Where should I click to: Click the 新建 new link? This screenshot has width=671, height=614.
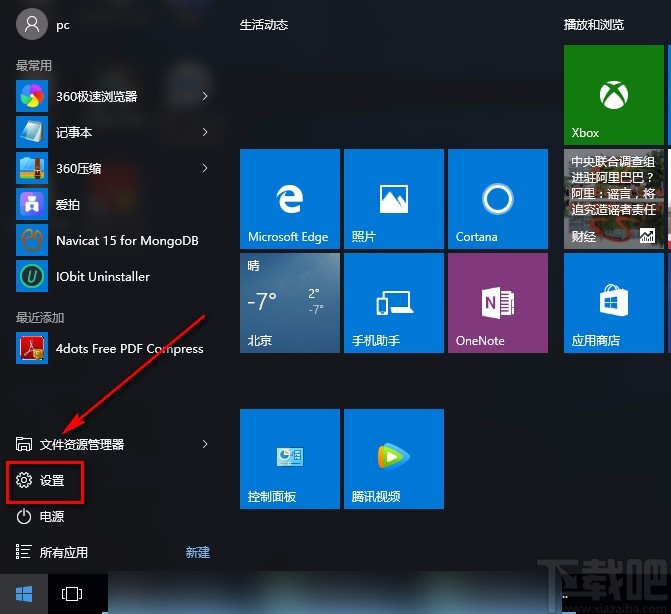(x=198, y=552)
